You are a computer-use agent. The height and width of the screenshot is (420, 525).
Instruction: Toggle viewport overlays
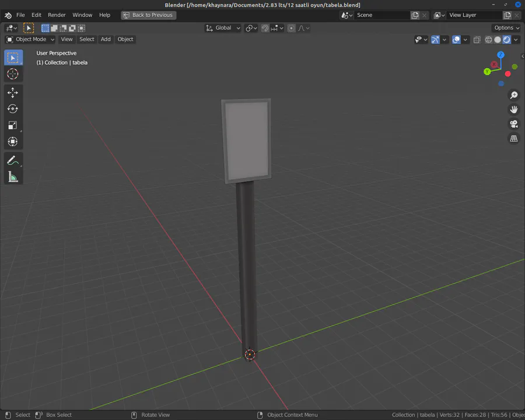point(456,40)
